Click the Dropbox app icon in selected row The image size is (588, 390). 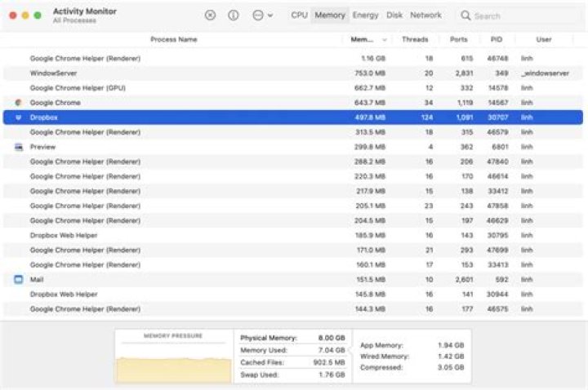point(18,117)
